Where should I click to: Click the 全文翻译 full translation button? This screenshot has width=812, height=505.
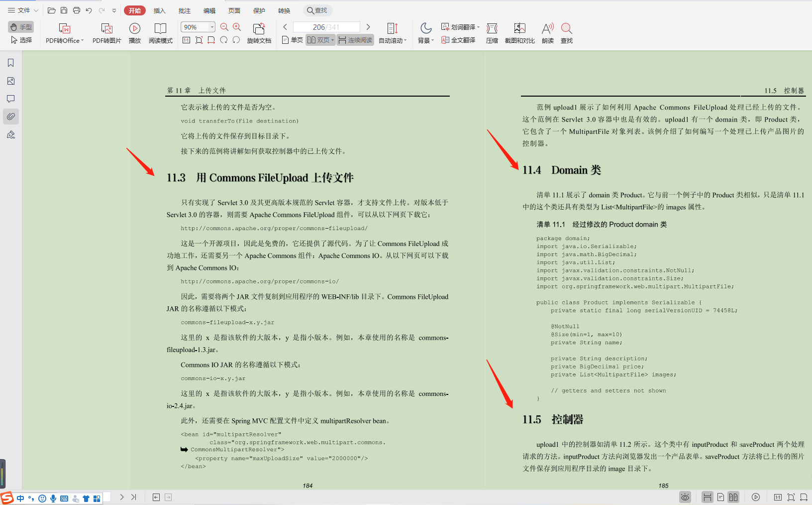point(458,40)
